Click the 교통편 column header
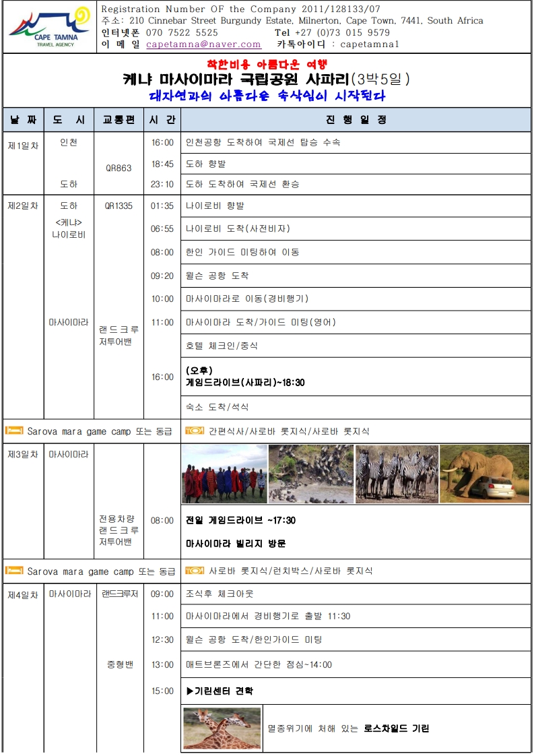This screenshot has width=534, height=756. pyautogui.click(x=119, y=120)
